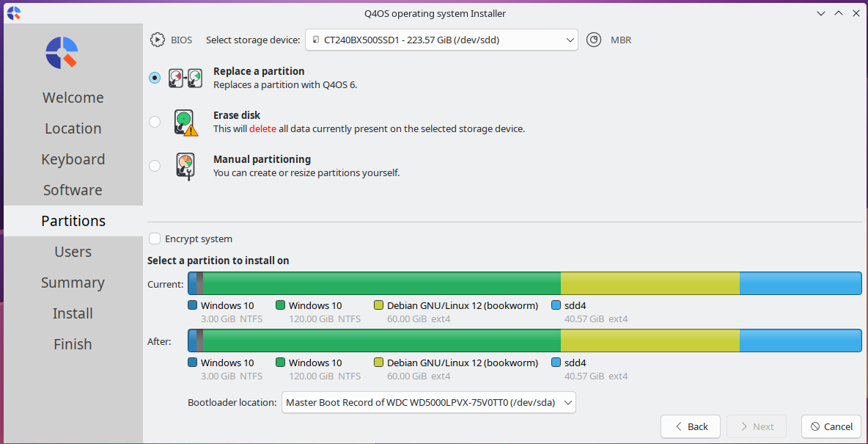868x444 pixels.
Task: Click the Replace a partition drives icon
Action: tap(185, 79)
